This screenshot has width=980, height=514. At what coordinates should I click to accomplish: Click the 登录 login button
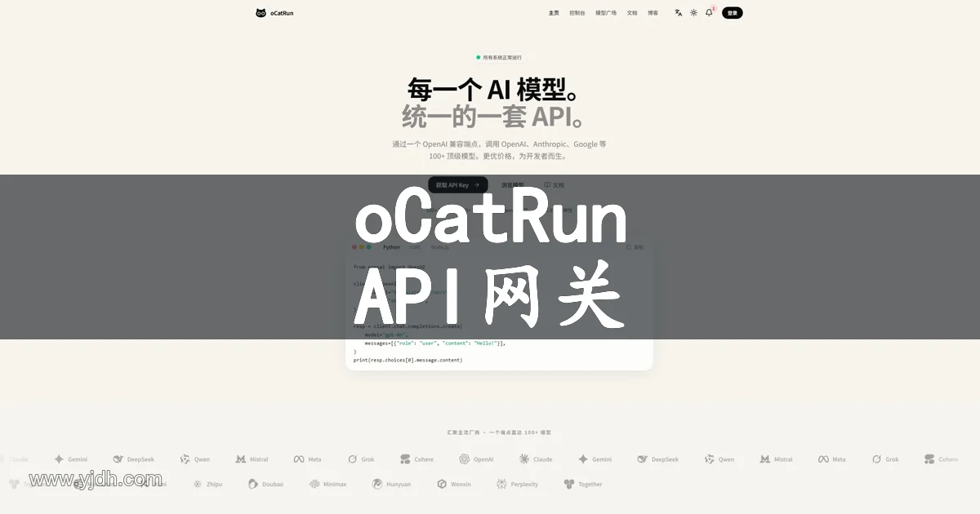click(x=733, y=13)
